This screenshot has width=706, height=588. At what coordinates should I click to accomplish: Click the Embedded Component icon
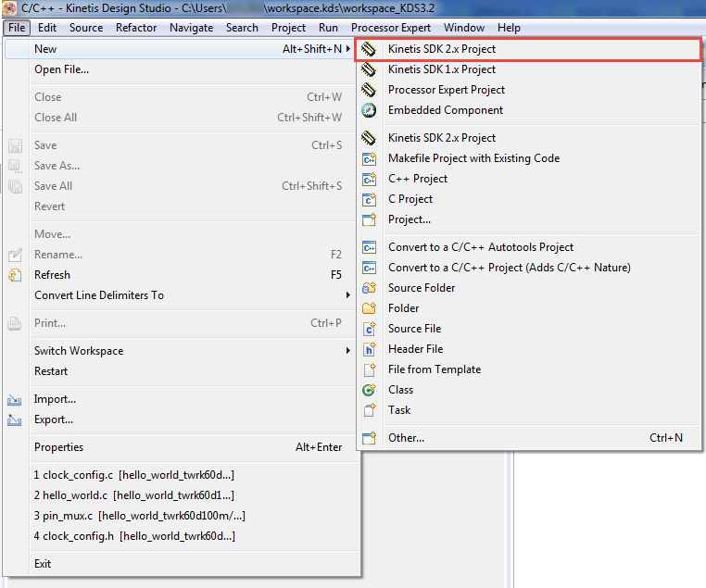point(369,110)
